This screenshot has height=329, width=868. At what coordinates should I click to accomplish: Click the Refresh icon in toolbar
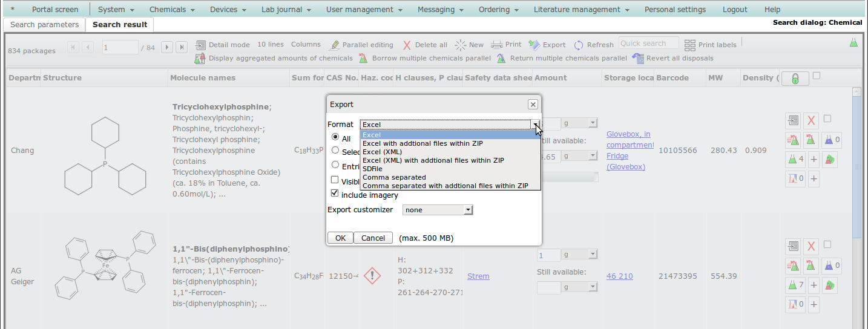tap(579, 45)
